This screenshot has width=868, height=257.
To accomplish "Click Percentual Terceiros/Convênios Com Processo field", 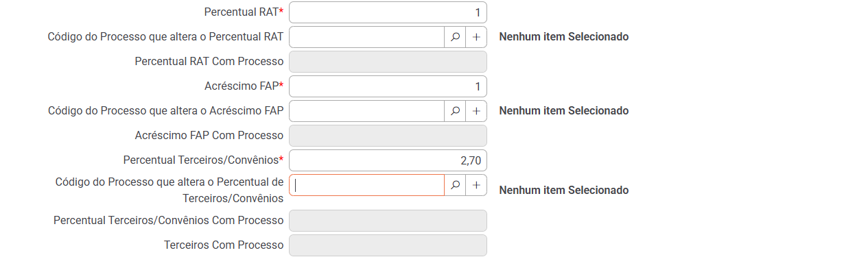I will (388, 221).
